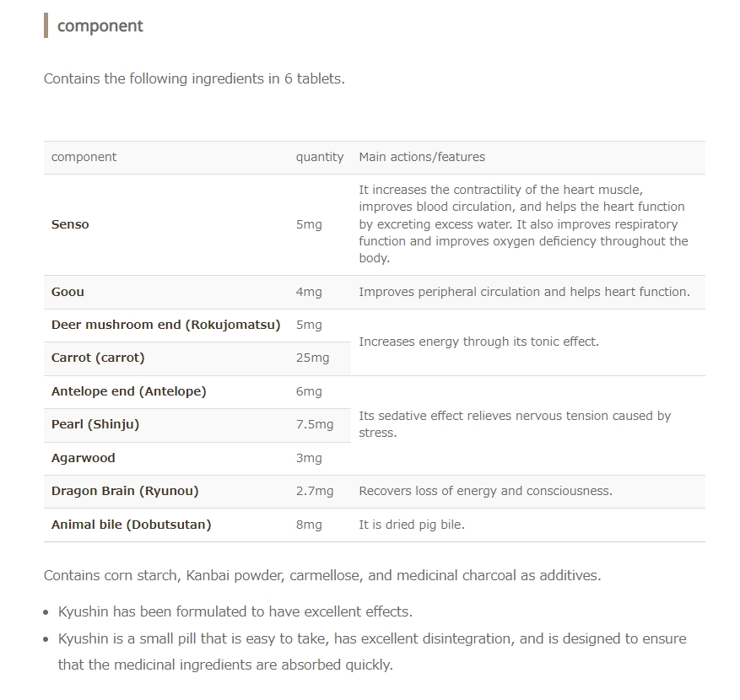This screenshot has height=700, width=740.
Task: Select the "Senso" ingredient name
Action: pyautogui.click(x=70, y=224)
